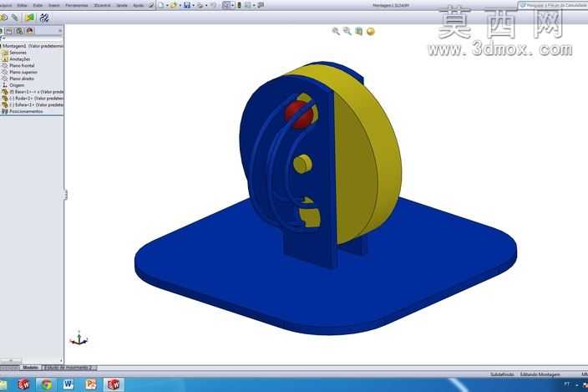This screenshot has width=588, height=392.
Task: Select Plano direito in the tree
Action: coord(22,79)
